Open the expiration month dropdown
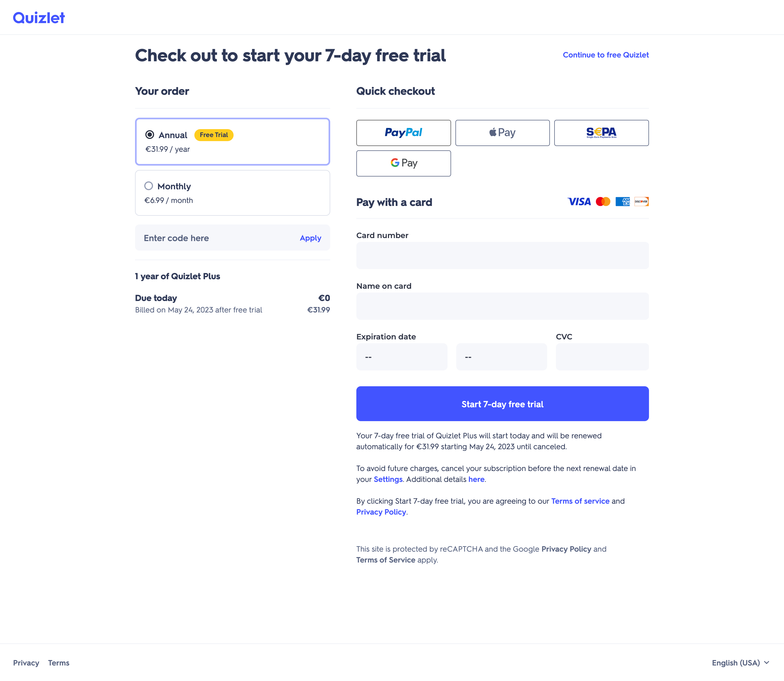This screenshot has height=681, width=784. 402,357
